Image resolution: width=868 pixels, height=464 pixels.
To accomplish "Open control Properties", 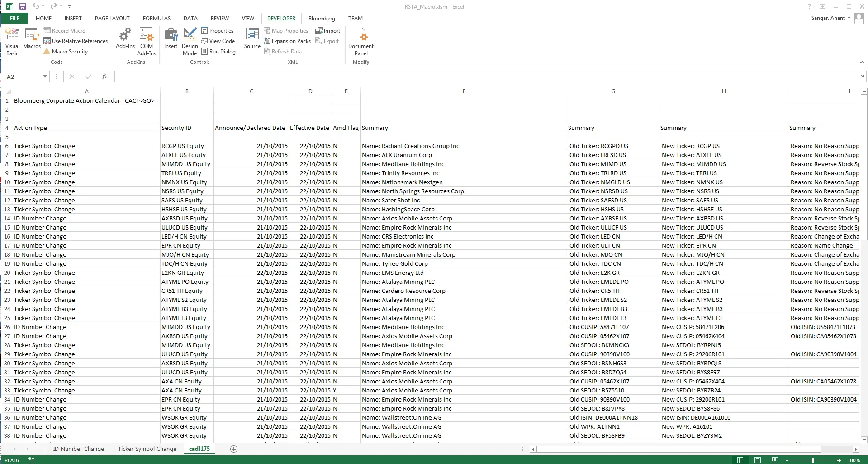I will (x=217, y=30).
